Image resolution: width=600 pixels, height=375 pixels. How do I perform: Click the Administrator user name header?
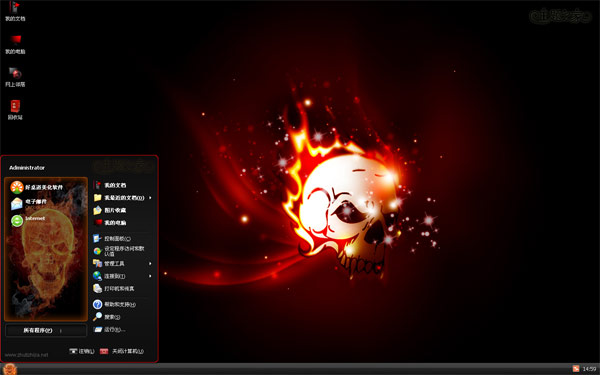(x=27, y=168)
